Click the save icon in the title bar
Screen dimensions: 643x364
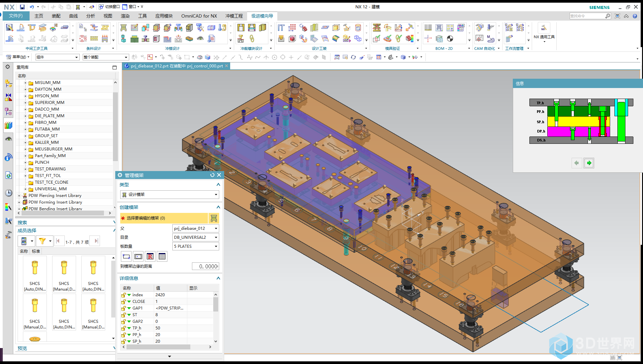pyautogui.click(x=22, y=7)
